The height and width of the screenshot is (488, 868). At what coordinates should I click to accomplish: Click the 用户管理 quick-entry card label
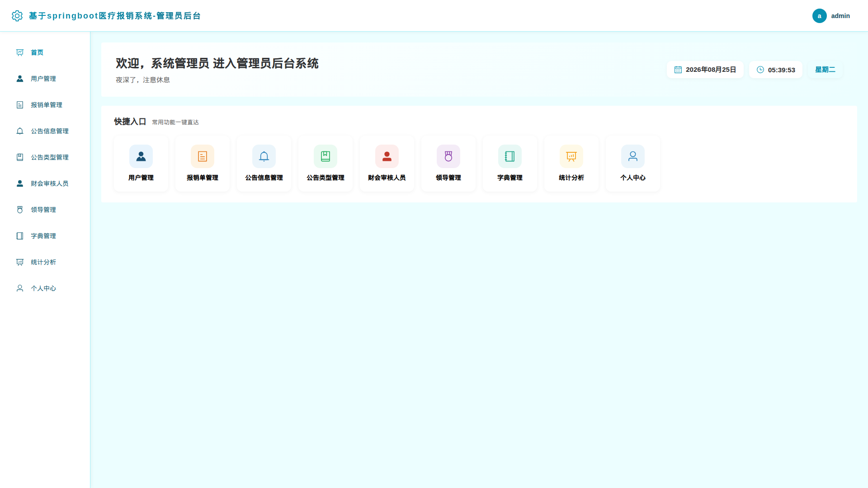(x=141, y=178)
